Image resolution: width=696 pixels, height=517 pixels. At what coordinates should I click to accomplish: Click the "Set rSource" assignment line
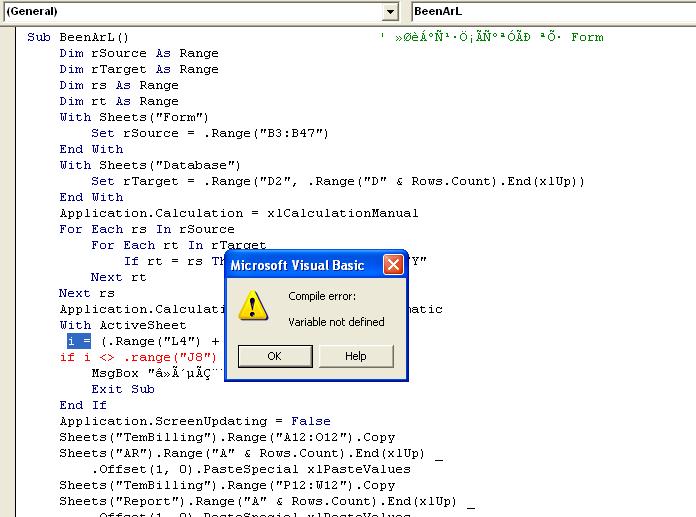tap(209, 133)
